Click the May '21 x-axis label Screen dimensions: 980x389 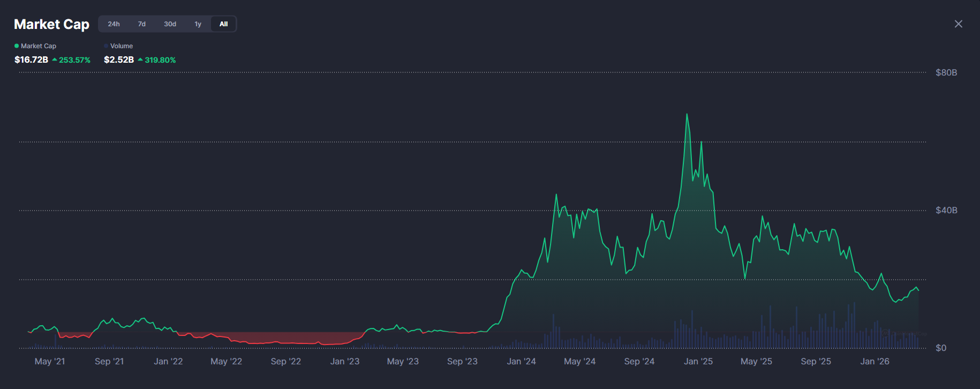pos(50,361)
